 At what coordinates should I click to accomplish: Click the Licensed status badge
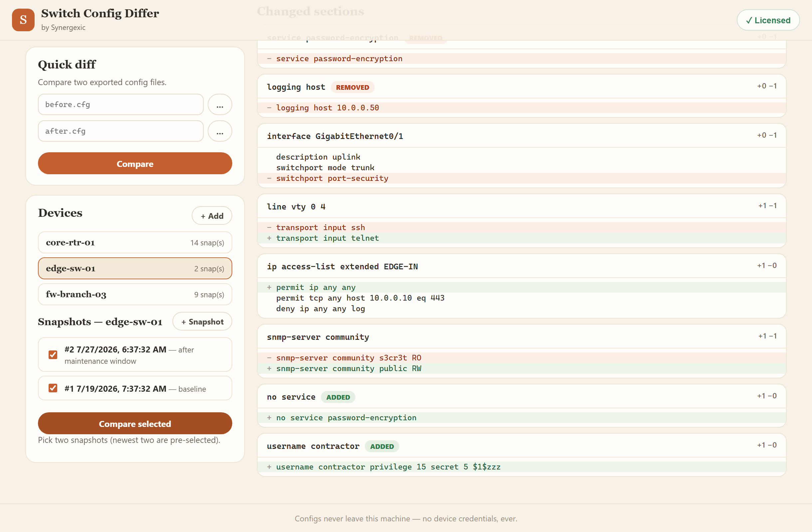[768, 20]
